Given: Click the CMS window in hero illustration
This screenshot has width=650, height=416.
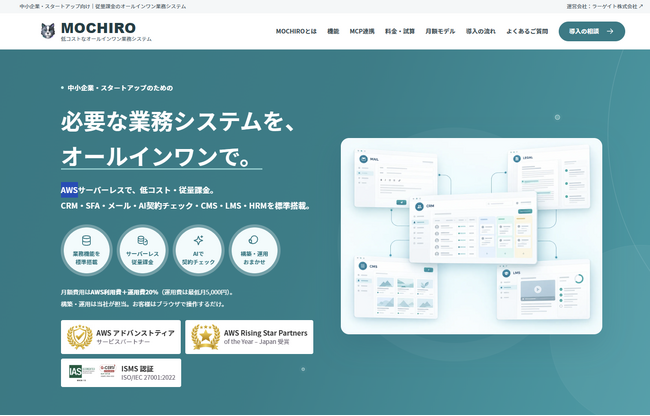Looking at the screenshot, I should [396, 288].
